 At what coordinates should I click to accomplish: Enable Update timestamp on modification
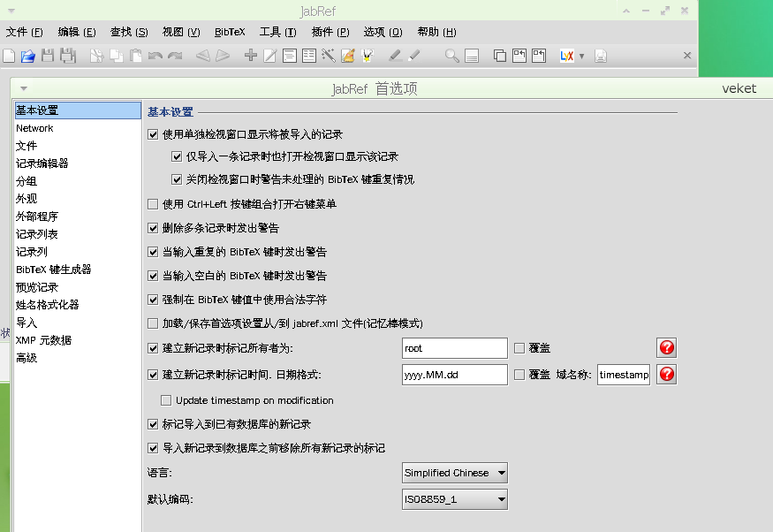pyautogui.click(x=166, y=400)
